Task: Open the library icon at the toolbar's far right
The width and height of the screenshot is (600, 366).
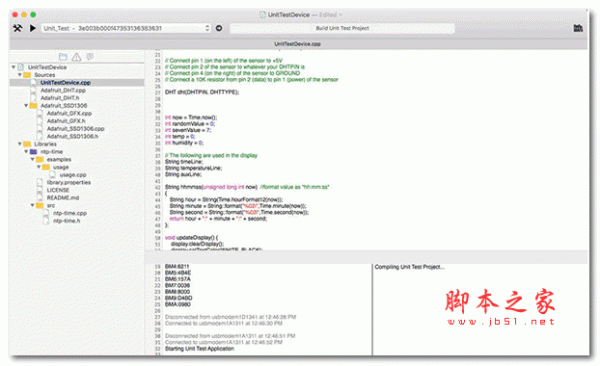Action: (x=578, y=28)
